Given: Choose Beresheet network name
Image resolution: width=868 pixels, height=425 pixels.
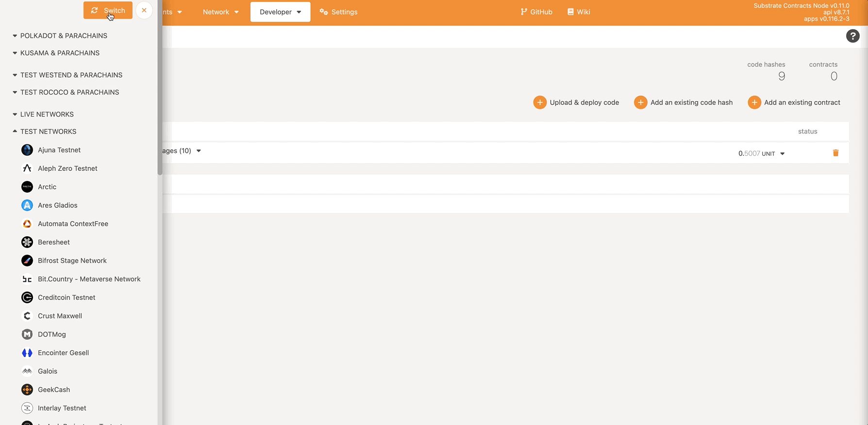Looking at the screenshot, I should pyautogui.click(x=54, y=242).
